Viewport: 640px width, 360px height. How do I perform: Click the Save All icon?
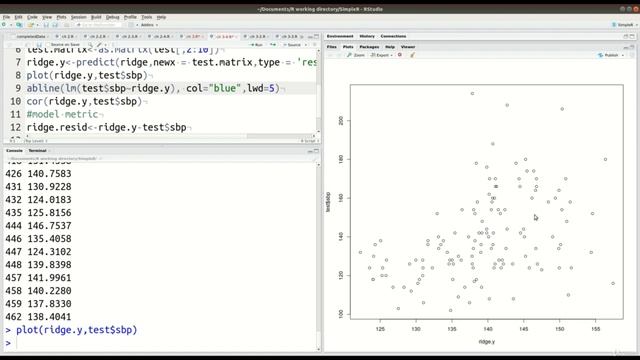[x=55, y=25]
